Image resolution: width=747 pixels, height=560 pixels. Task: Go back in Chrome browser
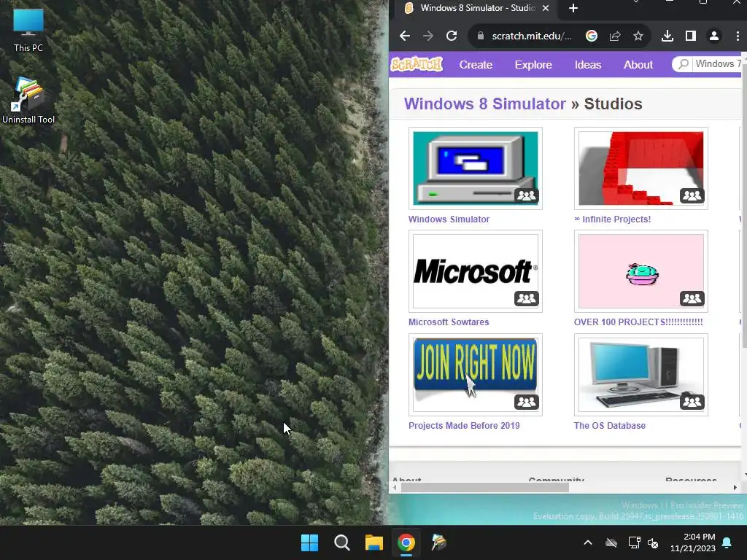tap(404, 36)
